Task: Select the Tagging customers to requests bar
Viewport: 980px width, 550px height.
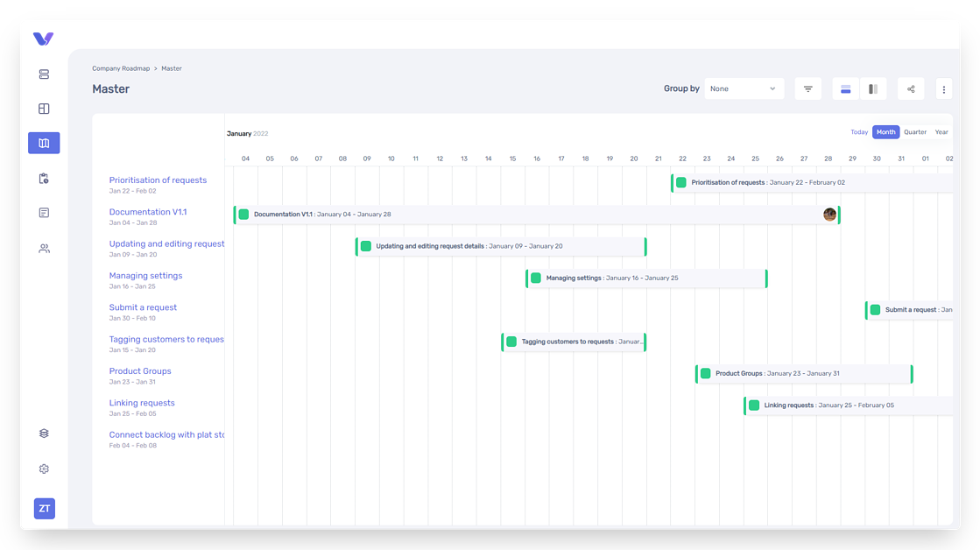Action: coord(574,342)
